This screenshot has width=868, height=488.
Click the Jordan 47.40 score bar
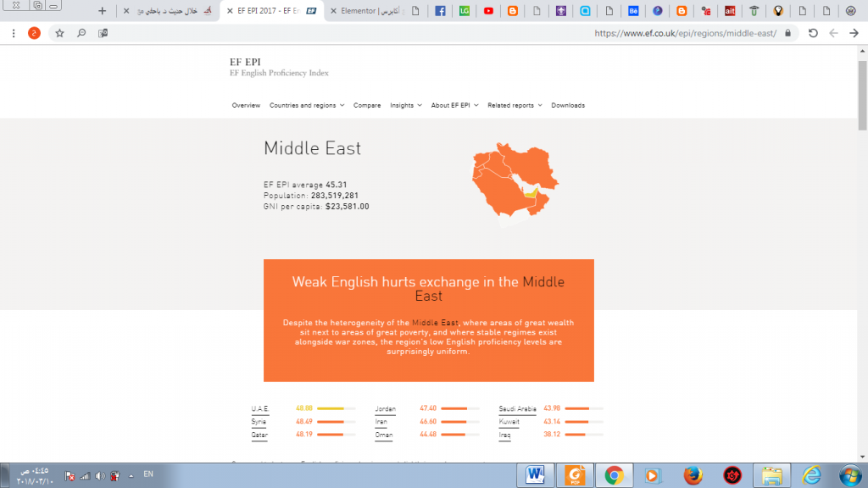tap(460, 408)
